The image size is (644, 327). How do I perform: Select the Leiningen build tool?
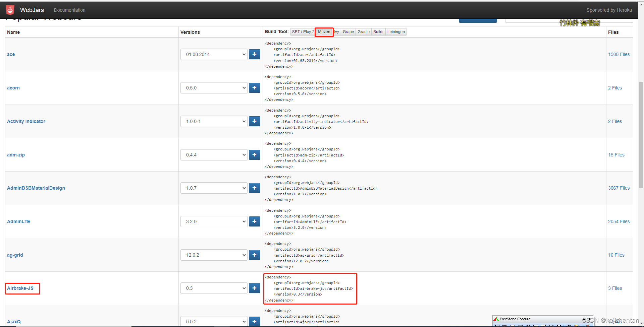[x=396, y=32]
